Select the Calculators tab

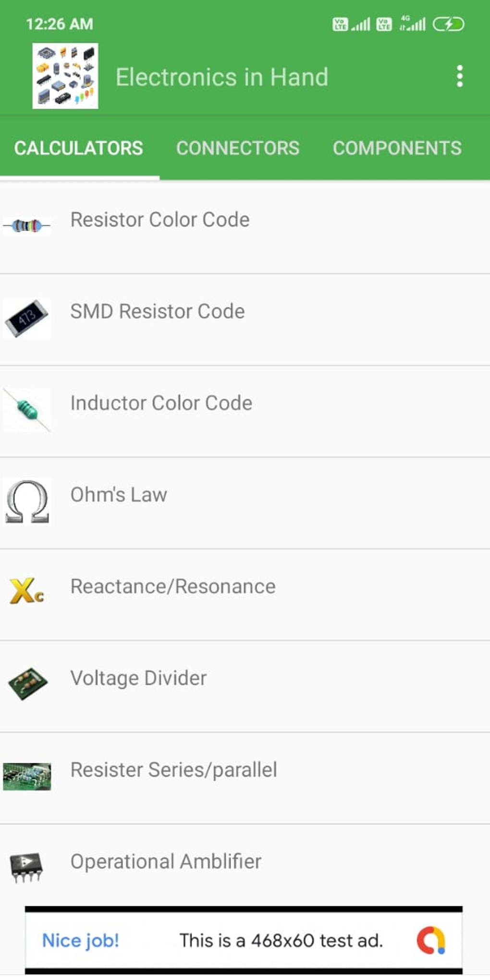79,148
